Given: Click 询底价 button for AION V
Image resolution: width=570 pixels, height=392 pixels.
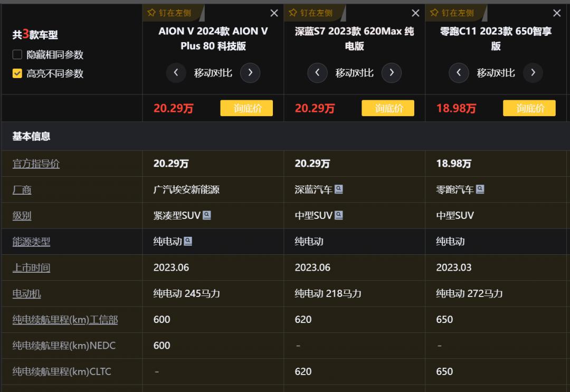Looking at the screenshot, I should click(x=246, y=108).
